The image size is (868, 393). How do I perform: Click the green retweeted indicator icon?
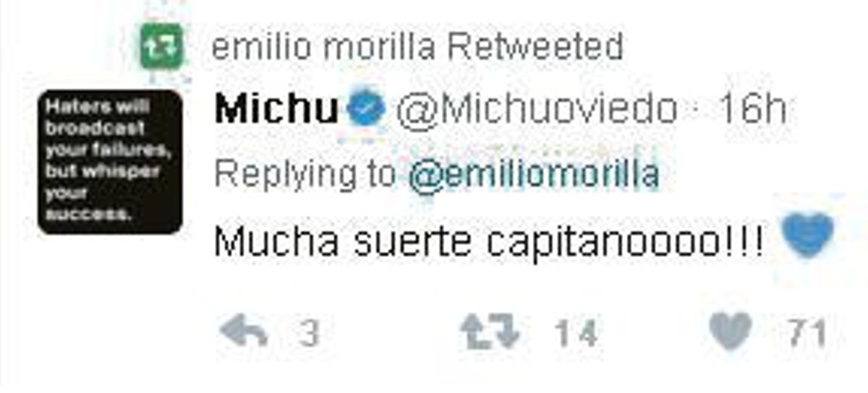click(x=161, y=47)
